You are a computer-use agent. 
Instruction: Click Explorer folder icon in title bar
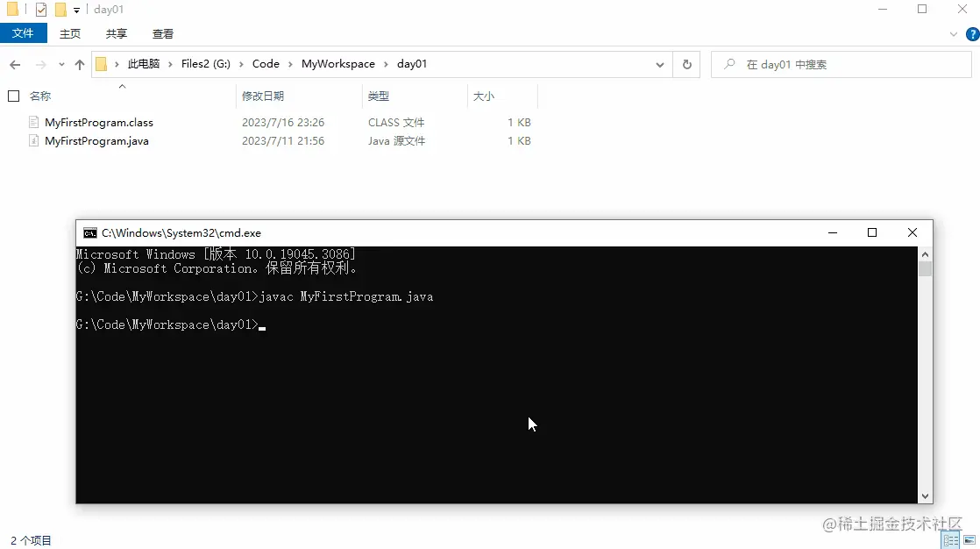pyautogui.click(x=12, y=10)
